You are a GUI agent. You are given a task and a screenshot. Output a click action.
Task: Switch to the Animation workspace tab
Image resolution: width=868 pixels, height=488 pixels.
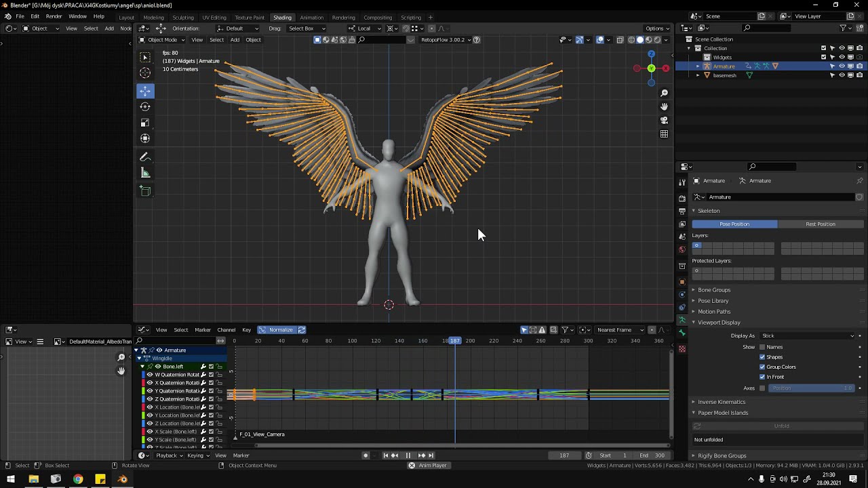click(311, 18)
